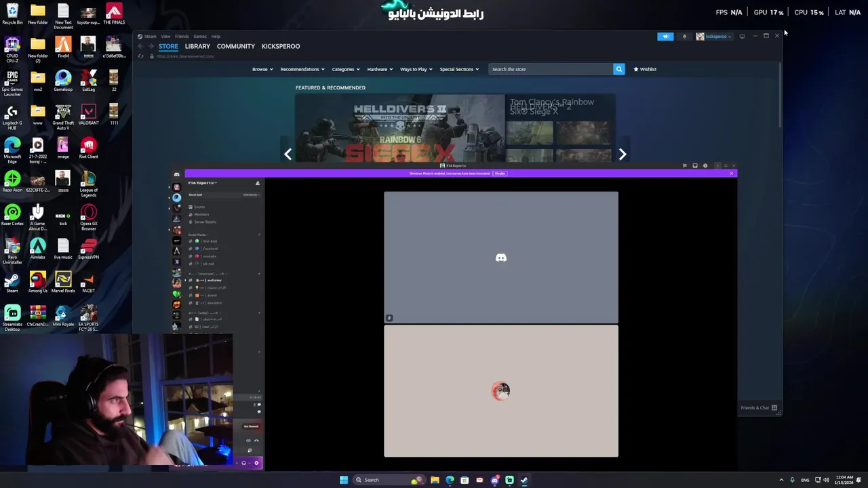The height and width of the screenshot is (488, 868).
Task: Open Steam notifications bell
Action: click(684, 37)
